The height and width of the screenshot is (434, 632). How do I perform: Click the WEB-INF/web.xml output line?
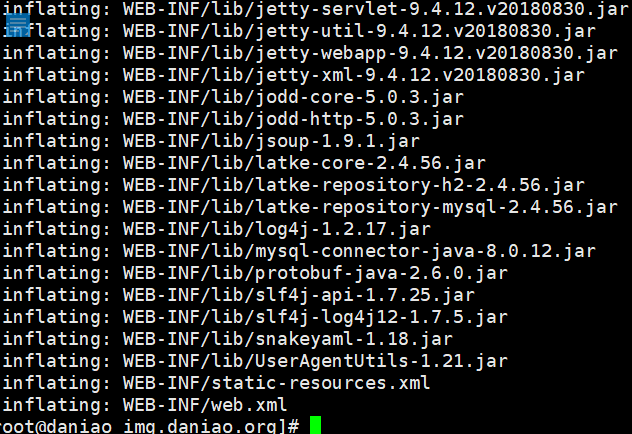[145, 405]
